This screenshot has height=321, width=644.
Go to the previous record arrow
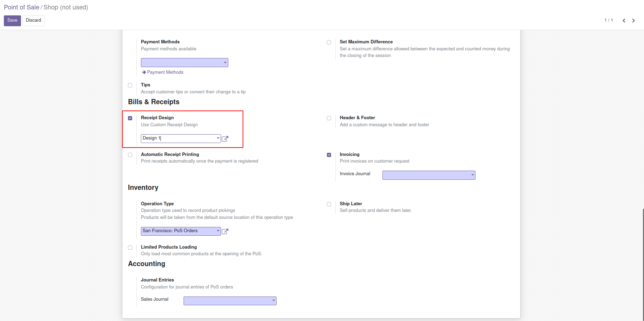point(624,21)
